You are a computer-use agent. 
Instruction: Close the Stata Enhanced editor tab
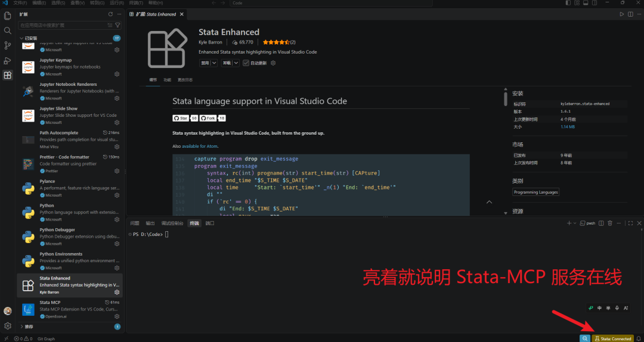pyautogui.click(x=181, y=14)
